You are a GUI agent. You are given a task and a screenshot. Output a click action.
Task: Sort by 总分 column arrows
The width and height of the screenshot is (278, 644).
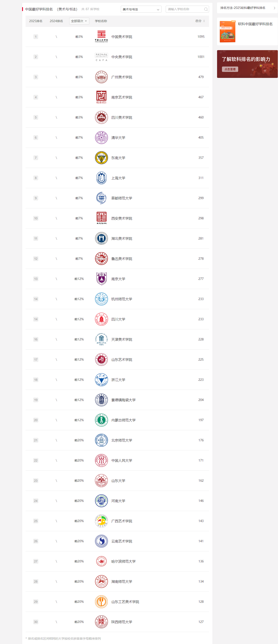(x=204, y=21)
